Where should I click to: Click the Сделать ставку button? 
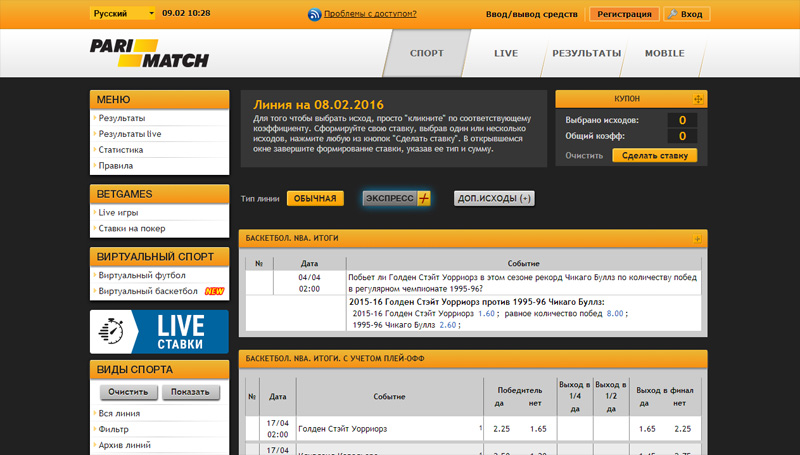[655, 156]
